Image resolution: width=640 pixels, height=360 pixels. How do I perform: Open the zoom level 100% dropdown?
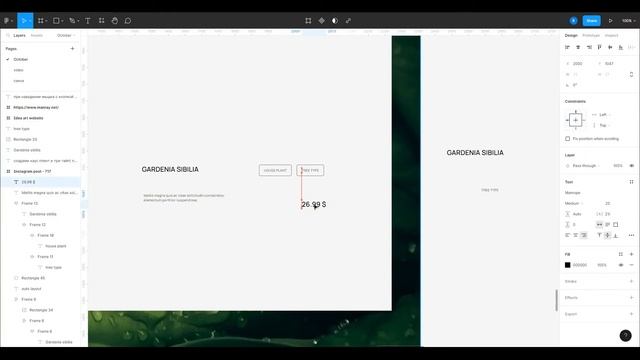(629, 20)
